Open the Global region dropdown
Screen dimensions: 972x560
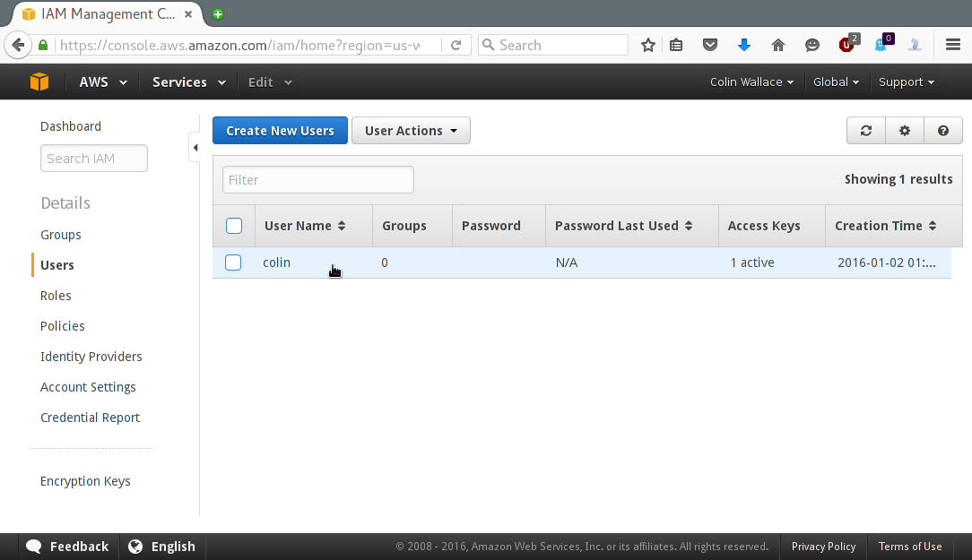(836, 82)
